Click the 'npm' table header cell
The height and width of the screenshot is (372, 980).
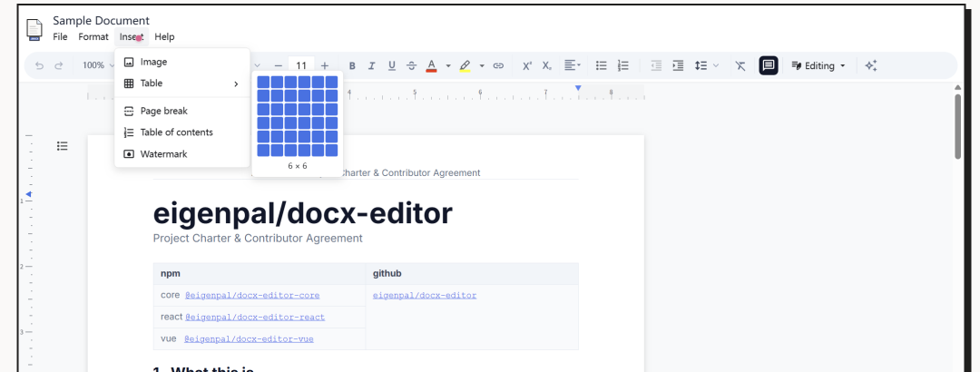tap(260, 274)
